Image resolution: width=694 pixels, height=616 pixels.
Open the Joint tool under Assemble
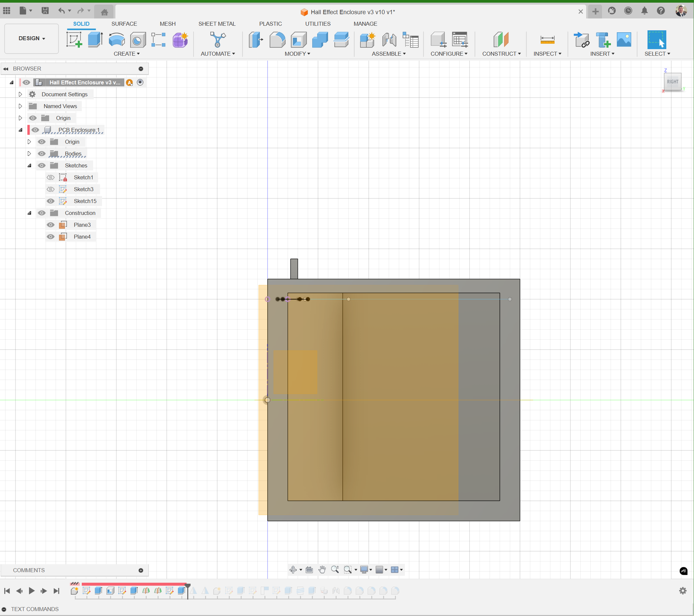389,40
